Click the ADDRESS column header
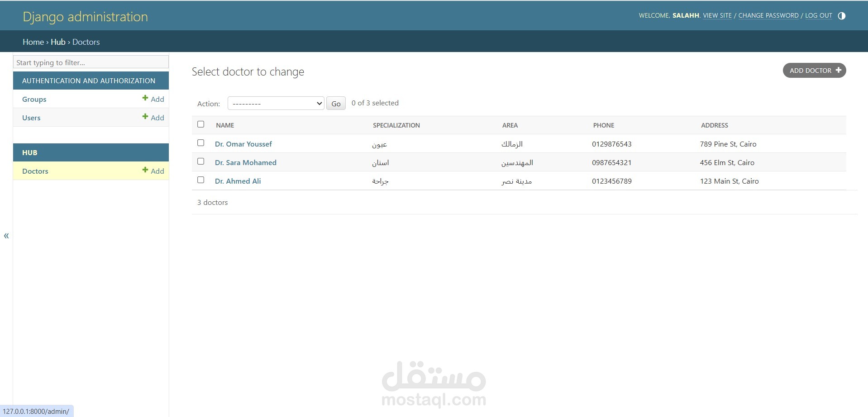Image resolution: width=868 pixels, height=417 pixels. point(715,125)
